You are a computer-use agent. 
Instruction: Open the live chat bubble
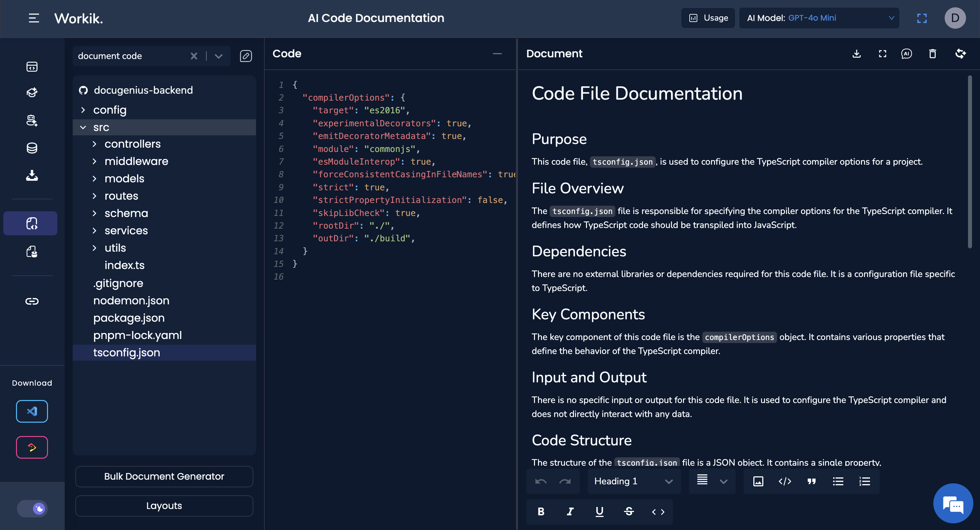click(x=953, y=503)
